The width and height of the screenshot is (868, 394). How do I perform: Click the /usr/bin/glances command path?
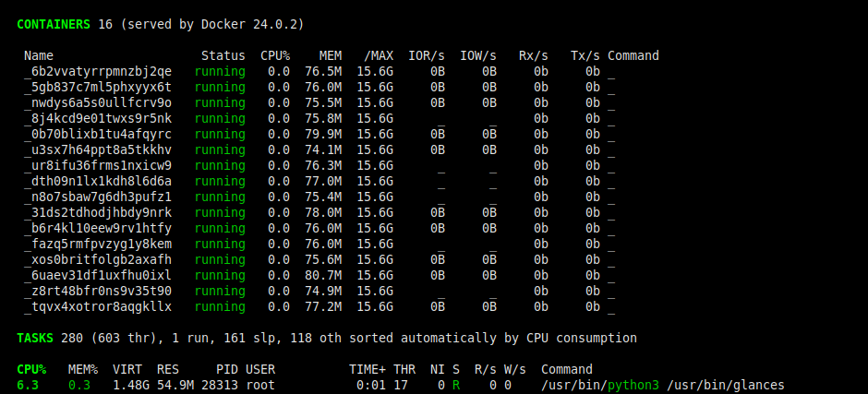[x=725, y=385]
